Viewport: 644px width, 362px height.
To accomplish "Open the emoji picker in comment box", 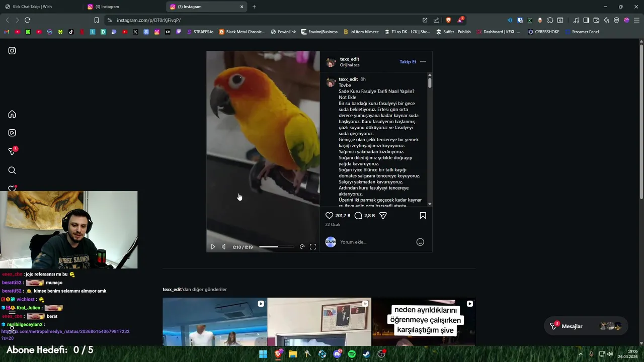I will pos(420,242).
